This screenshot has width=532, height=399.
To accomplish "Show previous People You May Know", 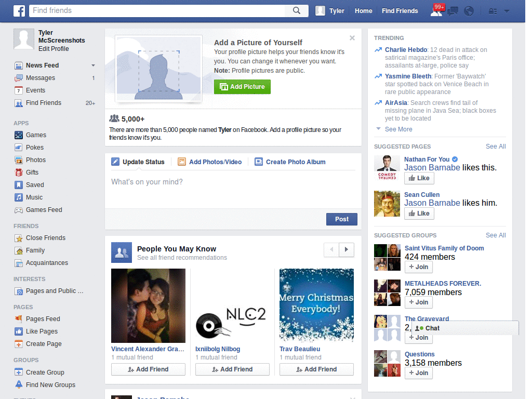I will point(331,250).
